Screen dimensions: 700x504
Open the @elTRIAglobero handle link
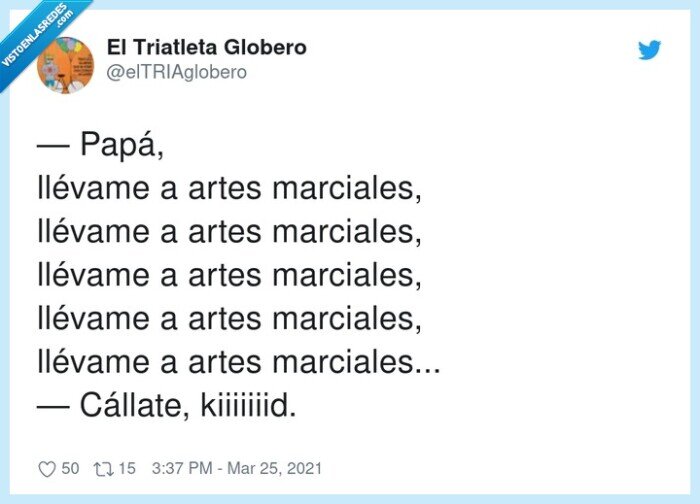pyautogui.click(x=176, y=72)
